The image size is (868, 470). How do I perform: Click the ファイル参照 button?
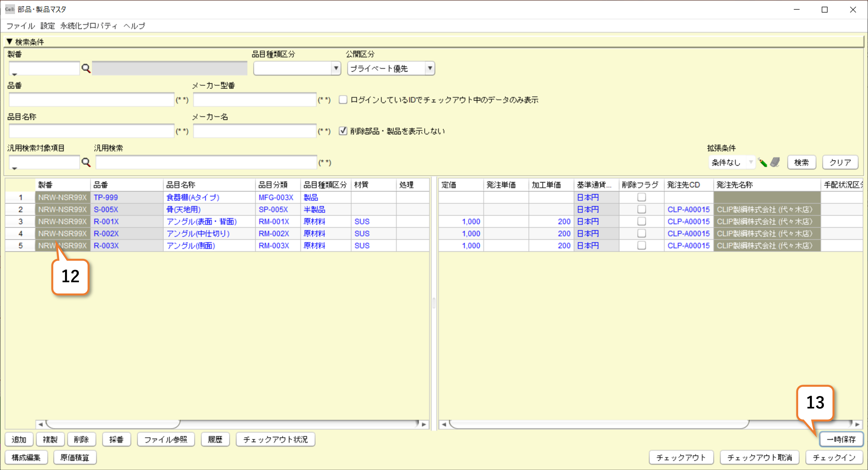[166, 439]
